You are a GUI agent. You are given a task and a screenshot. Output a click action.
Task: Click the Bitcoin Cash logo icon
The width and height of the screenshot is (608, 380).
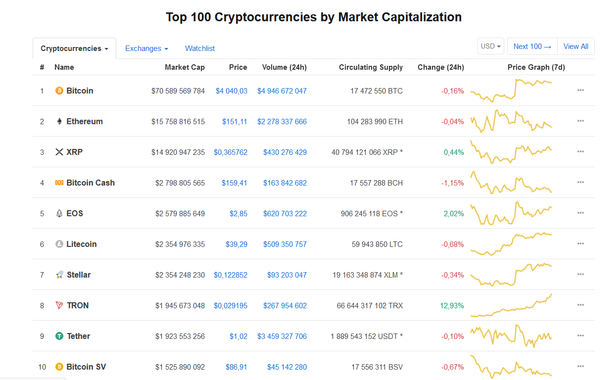(59, 183)
